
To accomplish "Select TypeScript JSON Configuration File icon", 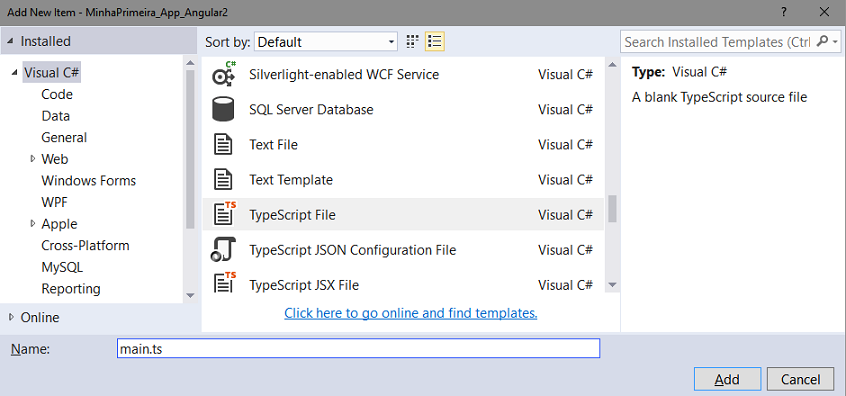I will tap(223, 250).
